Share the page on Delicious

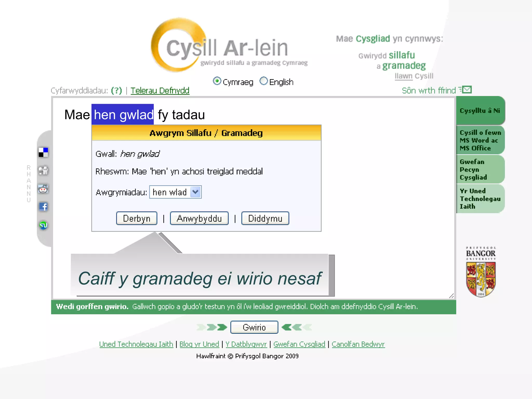[x=43, y=152]
